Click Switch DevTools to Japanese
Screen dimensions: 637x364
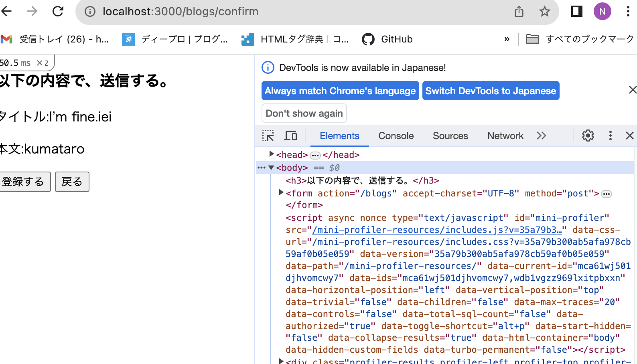pos(491,91)
